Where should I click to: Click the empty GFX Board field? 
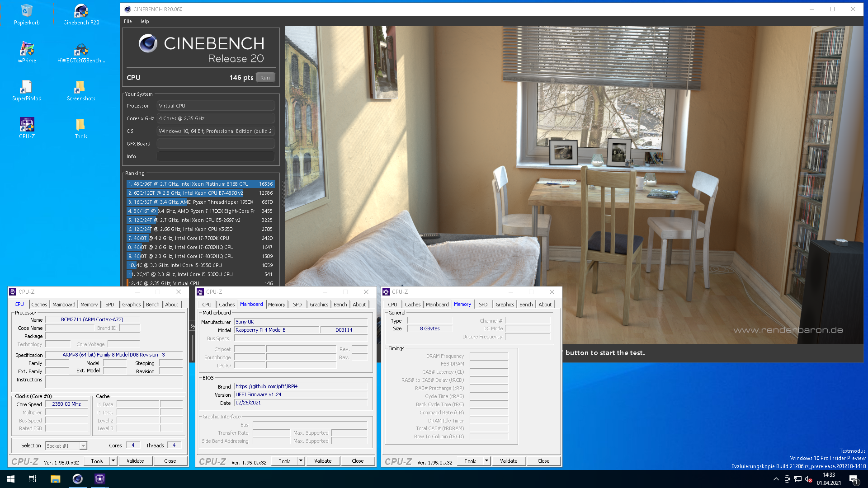(216, 144)
